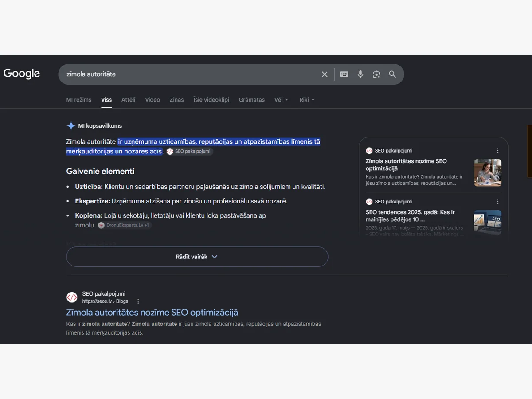Click the SEO pakalpojumi source chip in summary

pyautogui.click(x=190, y=152)
